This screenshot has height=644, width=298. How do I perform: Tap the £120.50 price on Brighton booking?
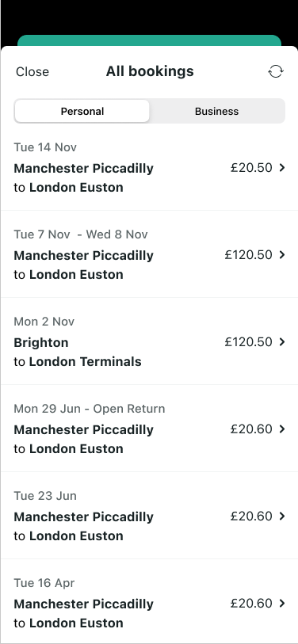(248, 341)
